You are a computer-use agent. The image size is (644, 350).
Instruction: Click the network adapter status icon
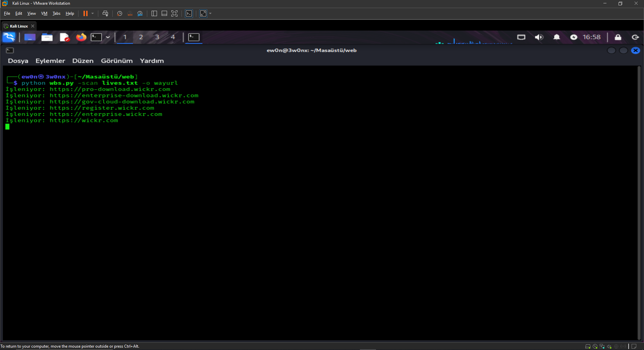point(602,346)
